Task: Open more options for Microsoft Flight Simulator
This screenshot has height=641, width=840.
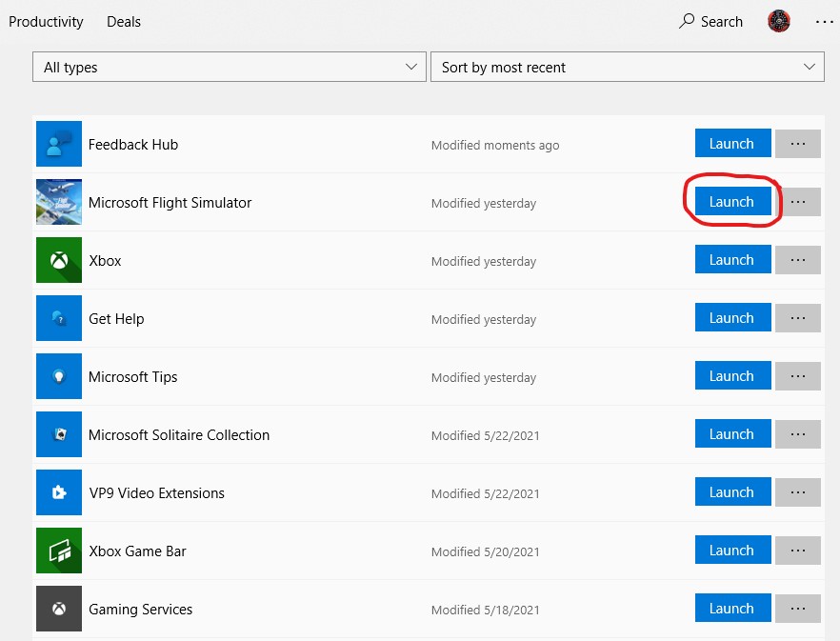Action: 798,202
